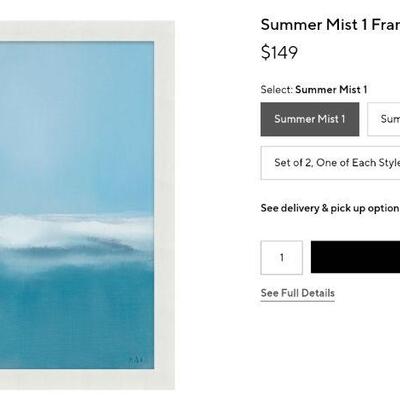This screenshot has height=400, width=400.
Task: Click the Summer Mist 1 product title
Action: tap(330, 25)
